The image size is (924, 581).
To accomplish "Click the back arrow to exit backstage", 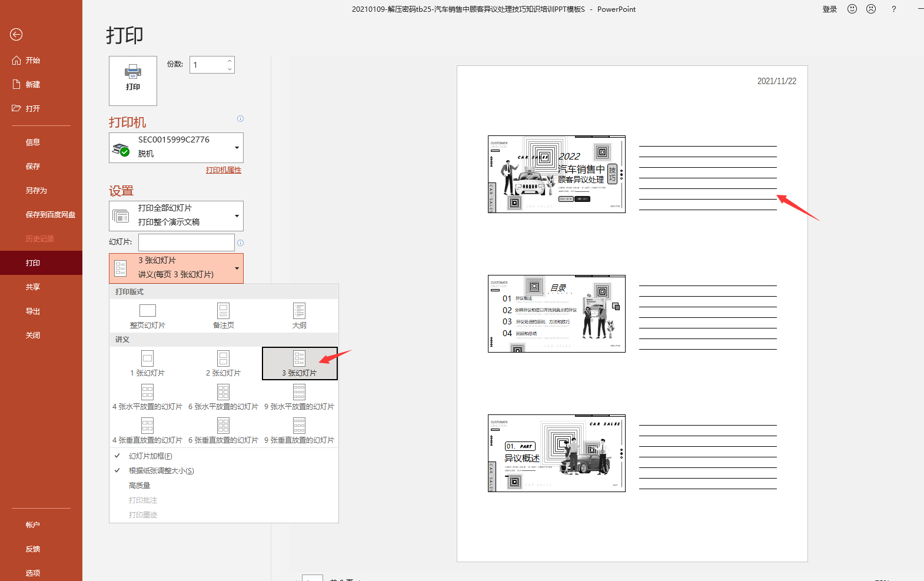I will coord(16,35).
